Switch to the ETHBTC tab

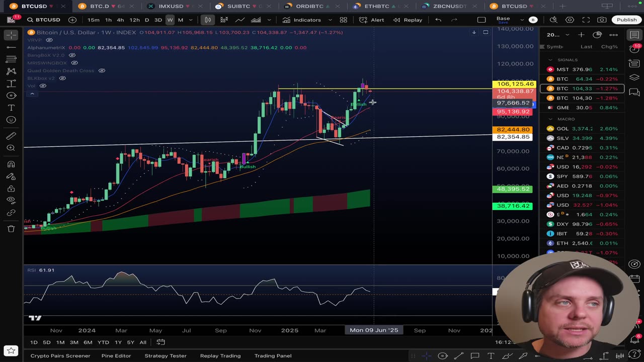[x=376, y=6]
